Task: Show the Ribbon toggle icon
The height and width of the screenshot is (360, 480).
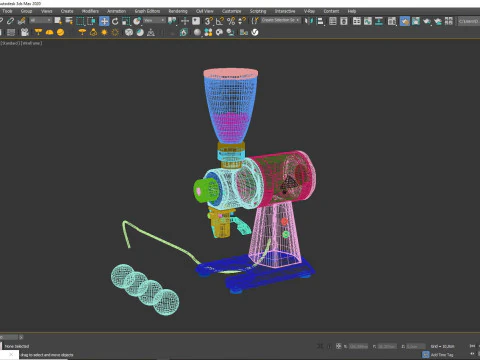Action: 357,21
